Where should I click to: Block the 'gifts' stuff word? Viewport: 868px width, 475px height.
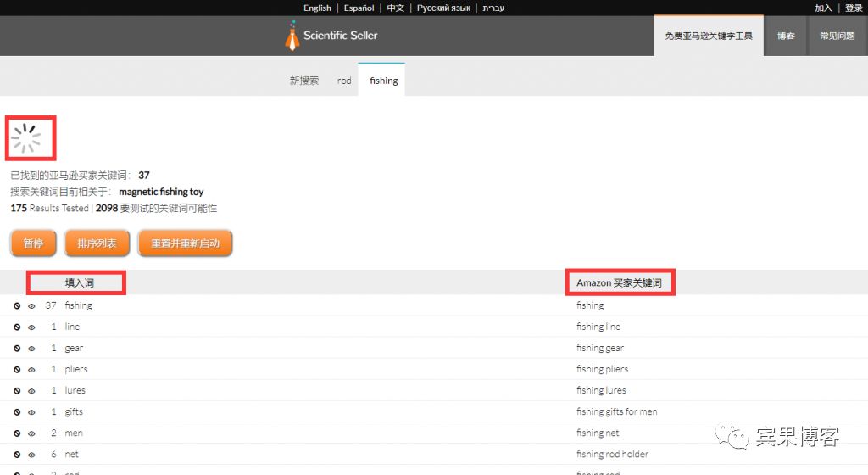17,412
